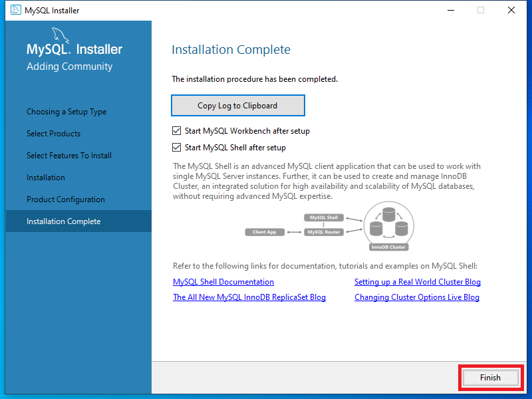532x399 pixels.
Task: Select the Select Products step
Action: (x=54, y=134)
